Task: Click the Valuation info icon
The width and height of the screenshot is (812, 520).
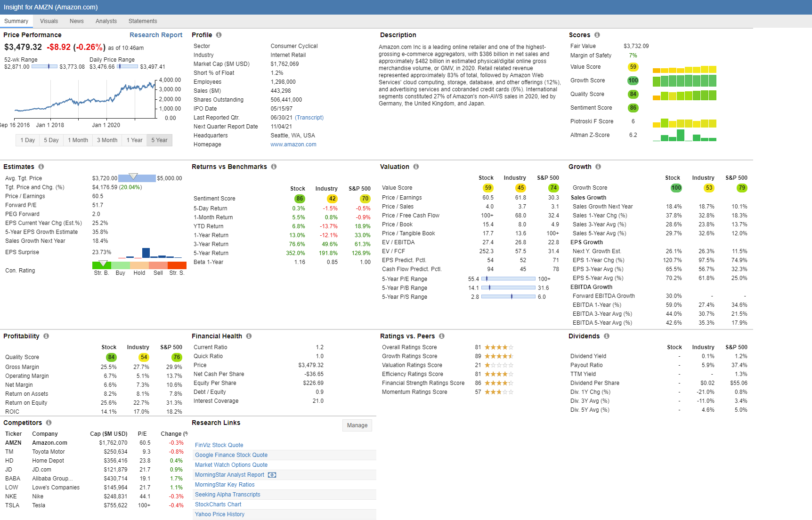Action: (x=416, y=167)
